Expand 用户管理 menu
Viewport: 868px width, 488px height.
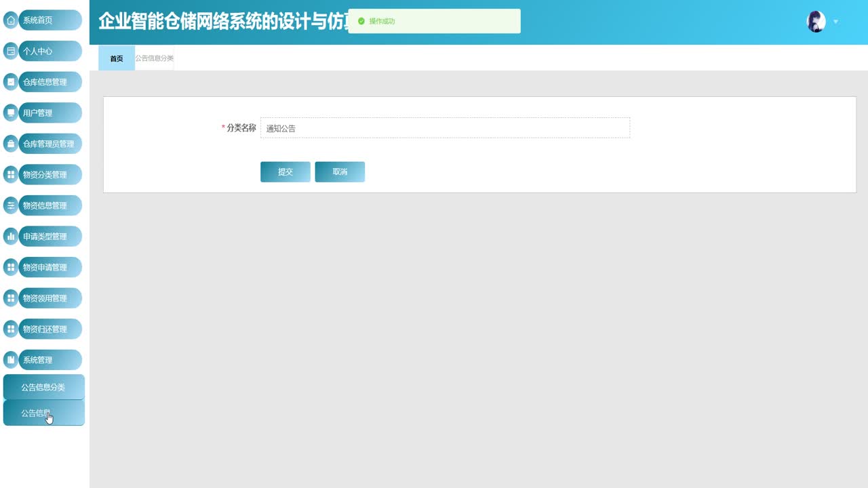click(50, 113)
